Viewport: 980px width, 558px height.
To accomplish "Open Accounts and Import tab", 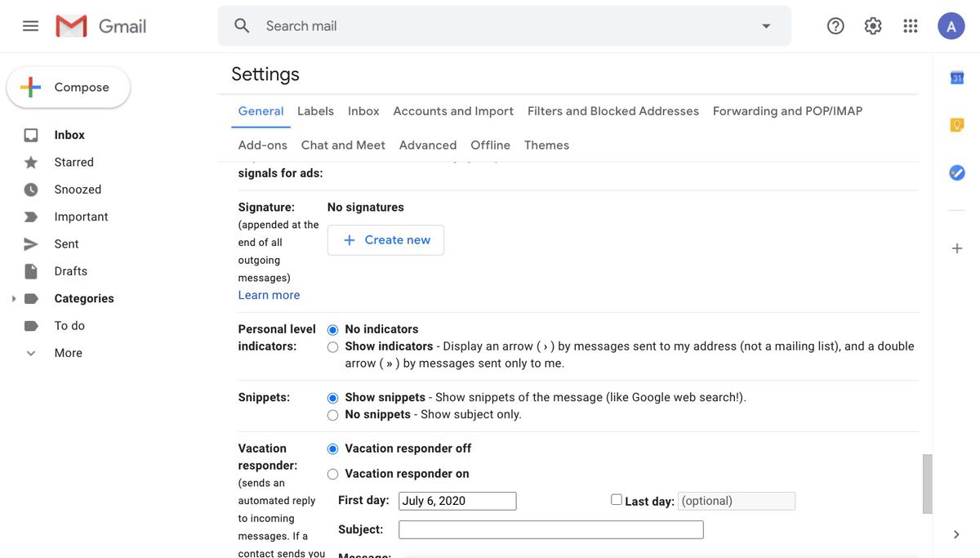I will tap(453, 111).
